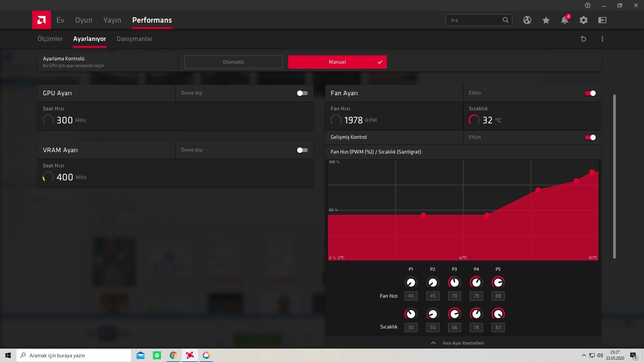Click the help question mark icon
The image size is (644, 362).
(x=587, y=5)
